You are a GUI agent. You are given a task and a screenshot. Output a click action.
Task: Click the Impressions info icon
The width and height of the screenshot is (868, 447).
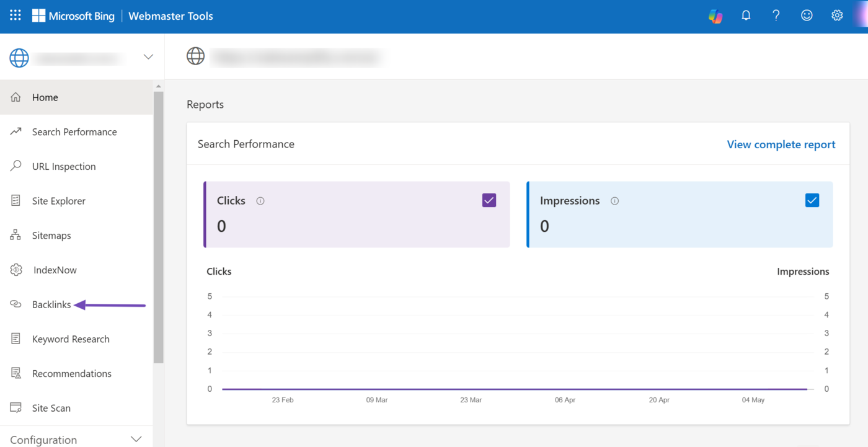tap(614, 201)
